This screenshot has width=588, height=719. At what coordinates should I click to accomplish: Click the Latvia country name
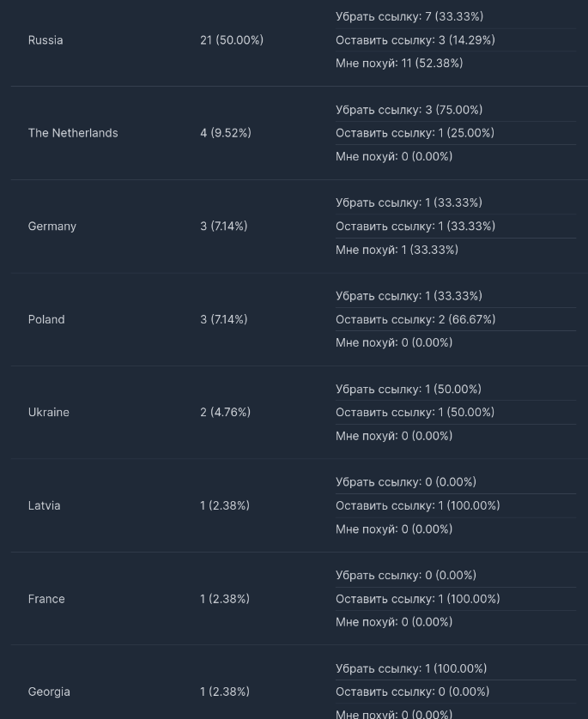[45, 506]
